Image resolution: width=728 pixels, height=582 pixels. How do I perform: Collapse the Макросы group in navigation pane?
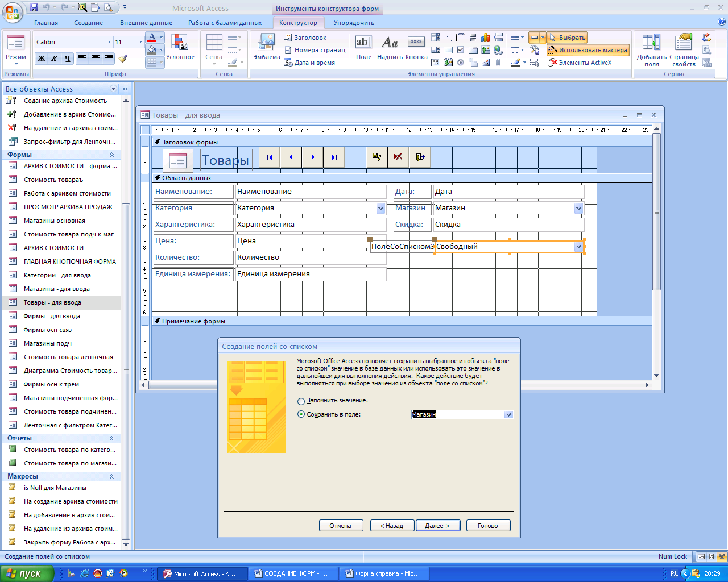(111, 476)
